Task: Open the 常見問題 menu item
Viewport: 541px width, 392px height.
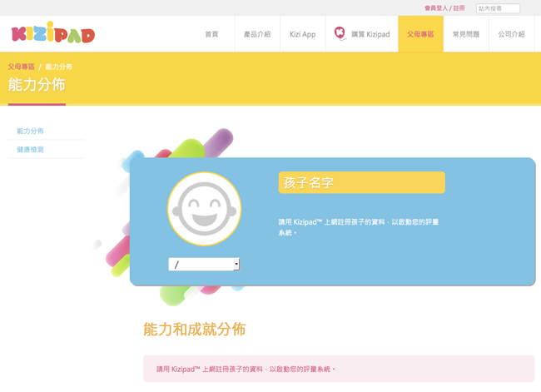Action: (466, 34)
